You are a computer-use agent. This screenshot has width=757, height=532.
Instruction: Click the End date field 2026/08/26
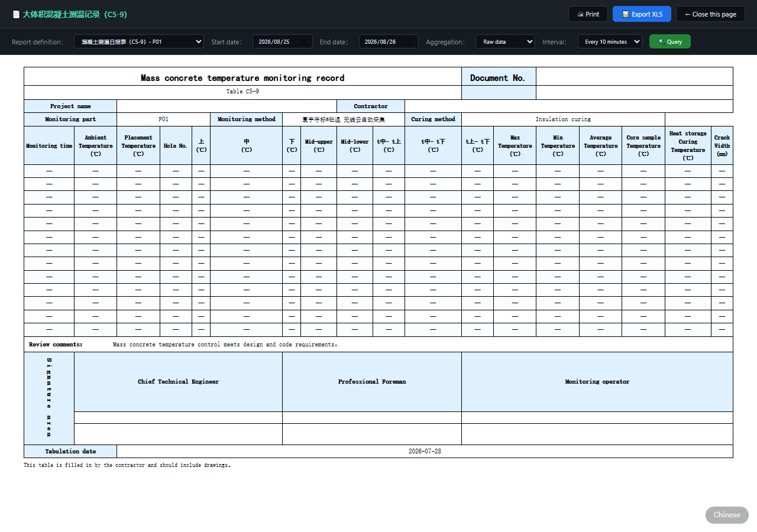point(389,41)
